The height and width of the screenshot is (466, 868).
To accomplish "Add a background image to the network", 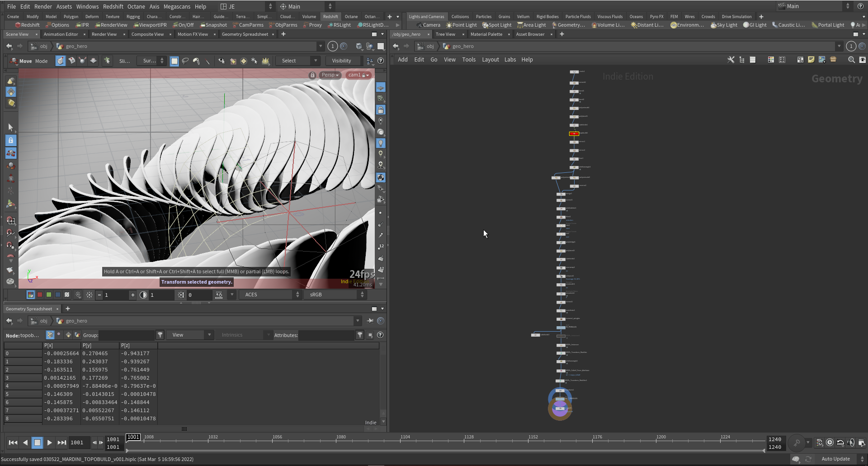I will pyautogui.click(x=822, y=60).
